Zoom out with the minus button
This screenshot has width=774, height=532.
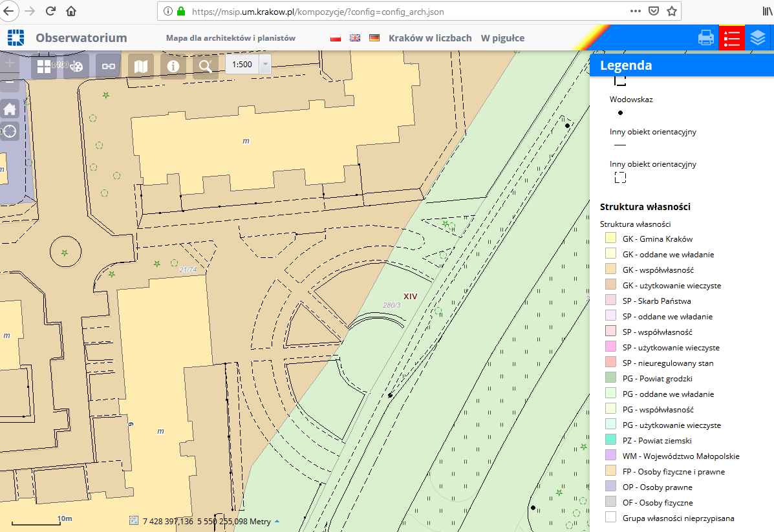pyautogui.click(x=10, y=83)
